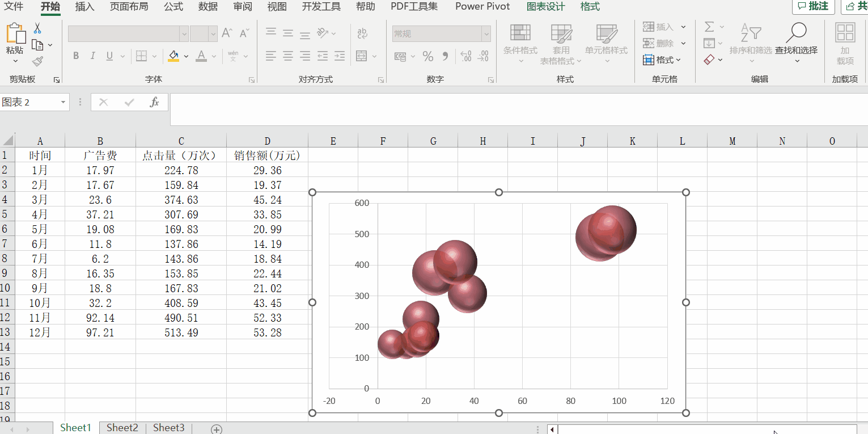868x434 pixels.
Task: Click the top-right chart resize handle
Action: (685, 192)
